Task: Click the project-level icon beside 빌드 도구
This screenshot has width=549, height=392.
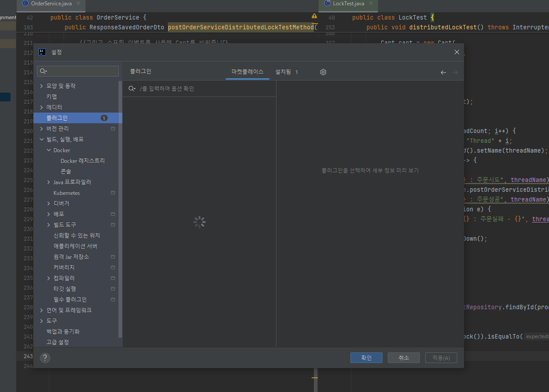Action: tap(113, 225)
